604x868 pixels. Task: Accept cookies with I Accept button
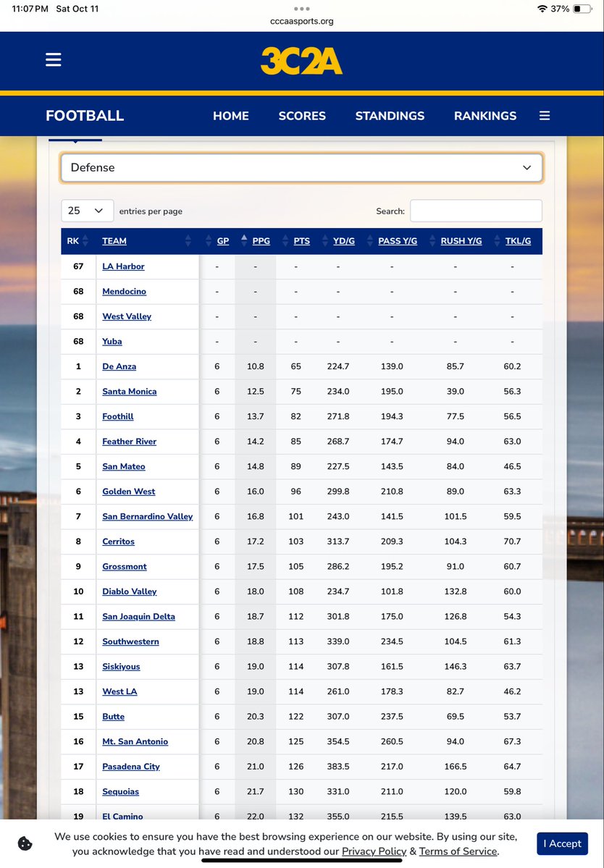tap(563, 843)
